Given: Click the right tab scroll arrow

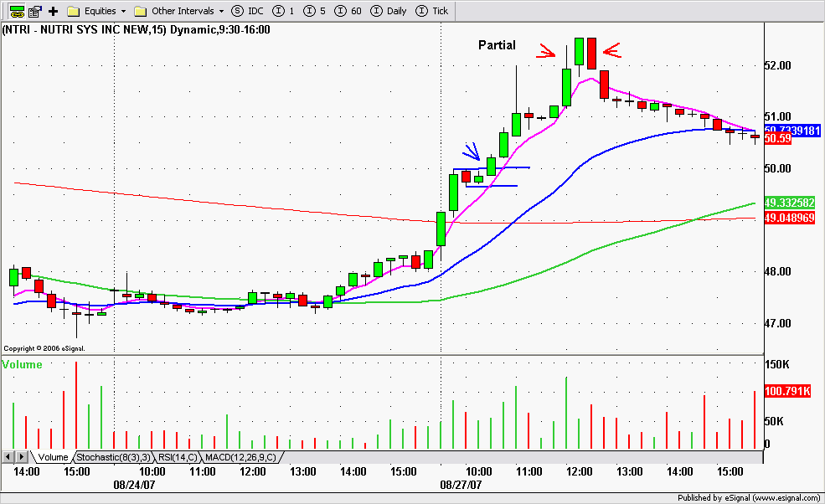Looking at the screenshot, I should (22, 457).
